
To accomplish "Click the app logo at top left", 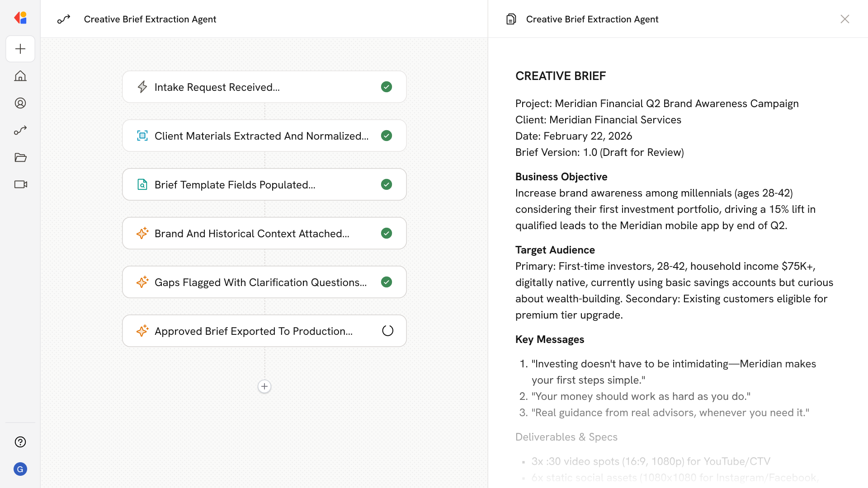I will click(20, 18).
